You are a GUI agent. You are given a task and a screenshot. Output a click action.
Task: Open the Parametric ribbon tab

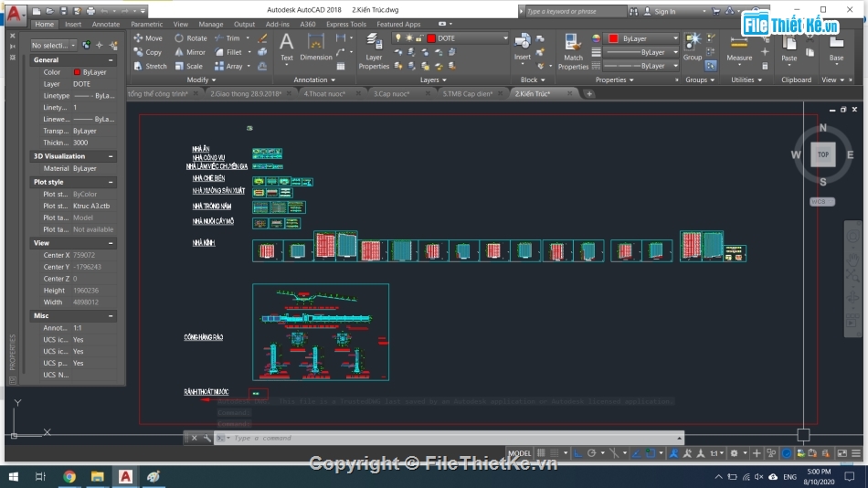[x=147, y=25]
